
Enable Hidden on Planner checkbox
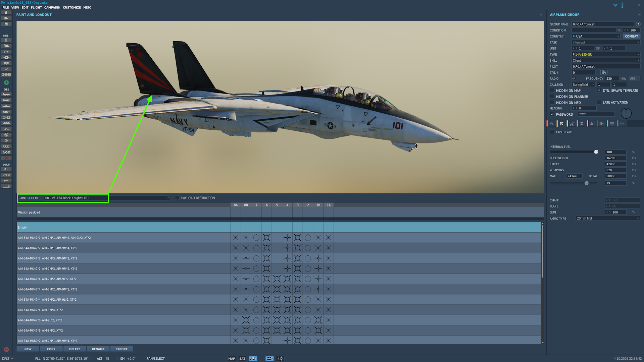pos(552,97)
